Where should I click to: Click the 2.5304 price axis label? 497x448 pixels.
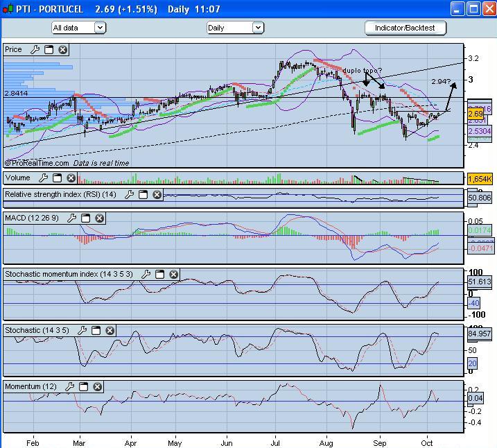click(x=480, y=131)
